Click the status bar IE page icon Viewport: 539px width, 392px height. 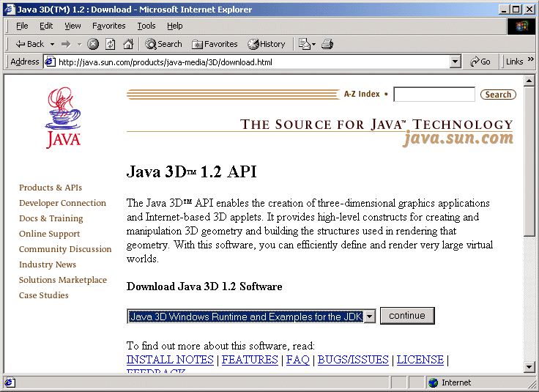click(x=10, y=382)
